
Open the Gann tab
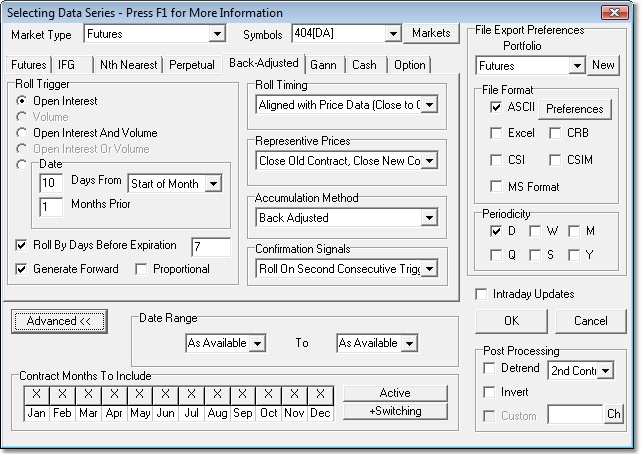click(x=326, y=65)
